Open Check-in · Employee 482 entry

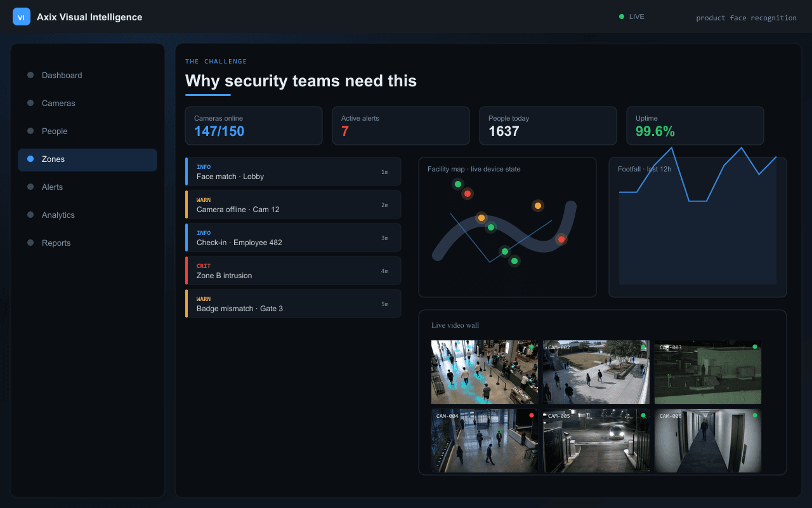coord(293,237)
